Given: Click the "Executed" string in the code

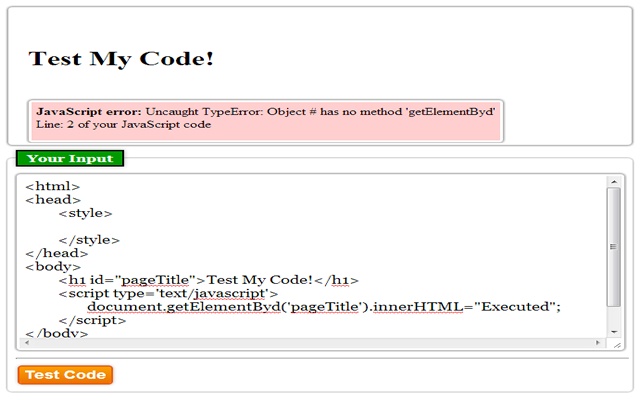Looking at the screenshot, I should pyautogui.click(x=518, y=307).
